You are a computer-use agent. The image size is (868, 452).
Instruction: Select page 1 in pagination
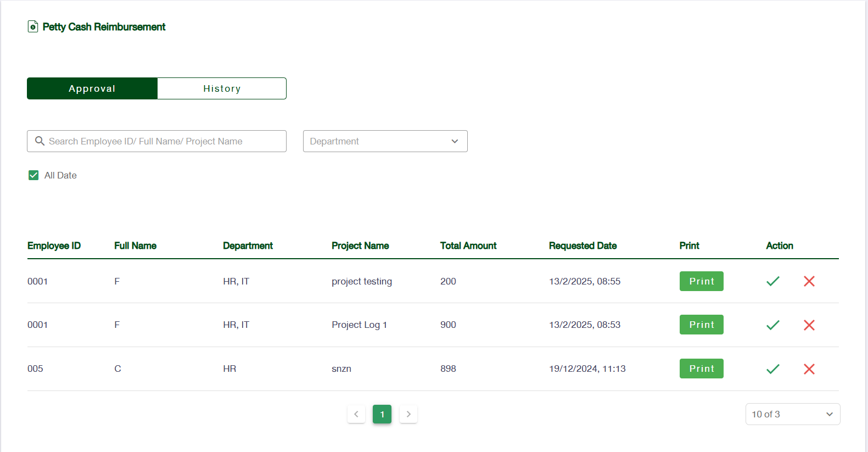tap(382, 414)
